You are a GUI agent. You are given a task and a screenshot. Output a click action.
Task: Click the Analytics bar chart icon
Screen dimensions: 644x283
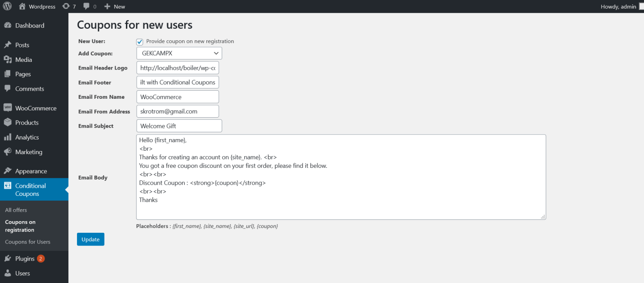[8, 137]
